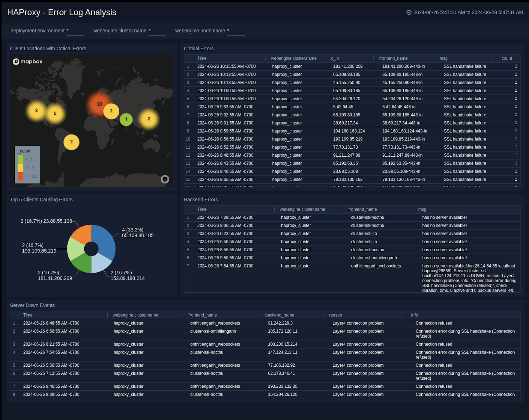This screenshot has width=529, height=420.
Task: Select backend_name cell 91.242.229.3
Action: [x=280, y=323]
